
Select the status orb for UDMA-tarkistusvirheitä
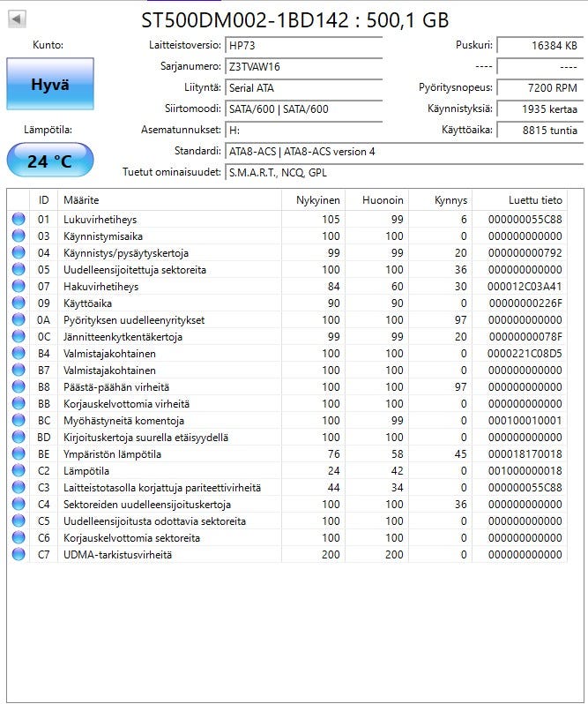click(x=19, y=555)
